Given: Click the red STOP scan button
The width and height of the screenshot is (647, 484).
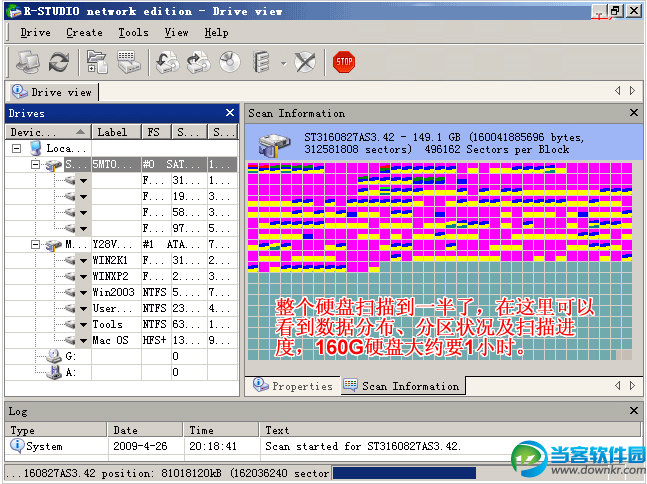Looking at the screenshot, I should pyautogui.click(x=344, y=62).
